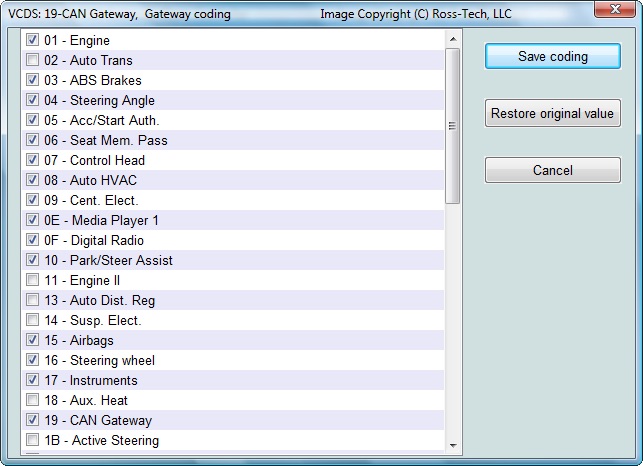Enable the 11 - Engine II checkbox
The height and width of the screenshot is (466, 643).
32,280
